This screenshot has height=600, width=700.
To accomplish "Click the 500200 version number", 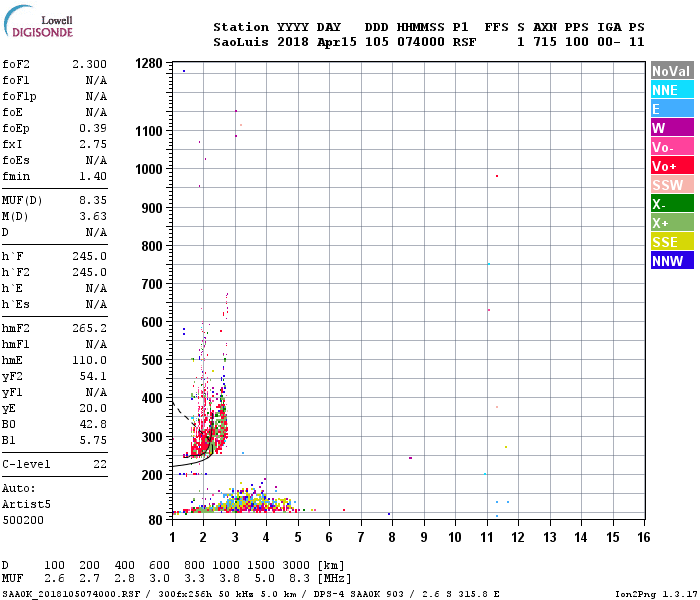I will pyautogui.click(x=23, y=521).
